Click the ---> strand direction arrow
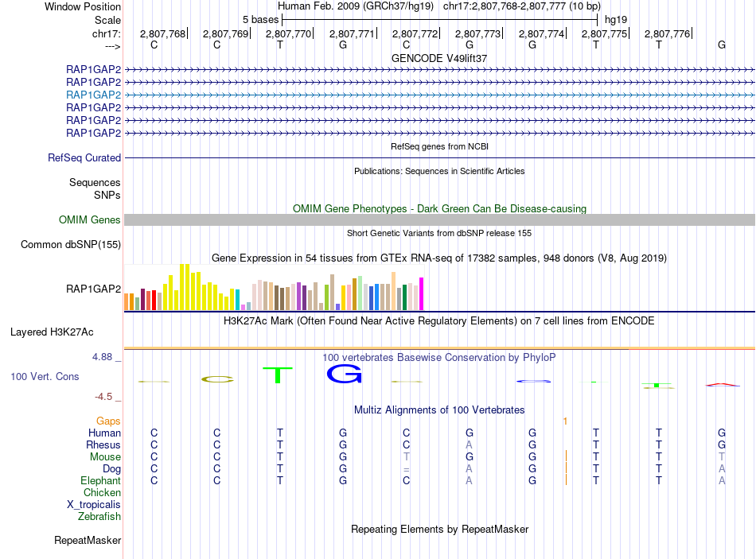The image size is (756, 559). [112, 46]
